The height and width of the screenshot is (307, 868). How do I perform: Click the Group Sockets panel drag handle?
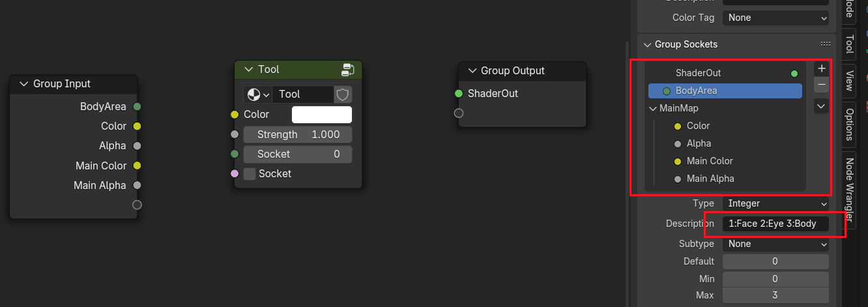tap(826, 44)
